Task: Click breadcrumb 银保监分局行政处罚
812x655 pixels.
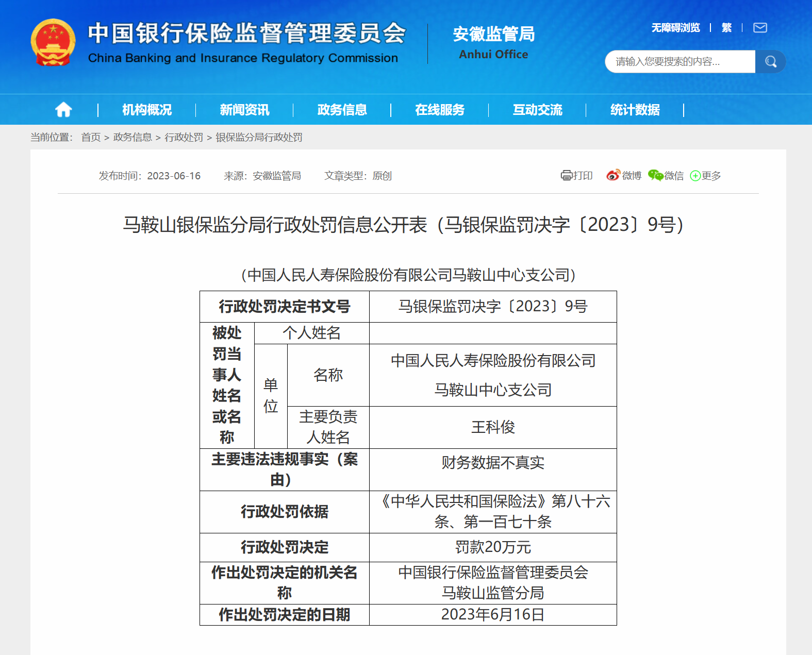Action: click(259, 137)
